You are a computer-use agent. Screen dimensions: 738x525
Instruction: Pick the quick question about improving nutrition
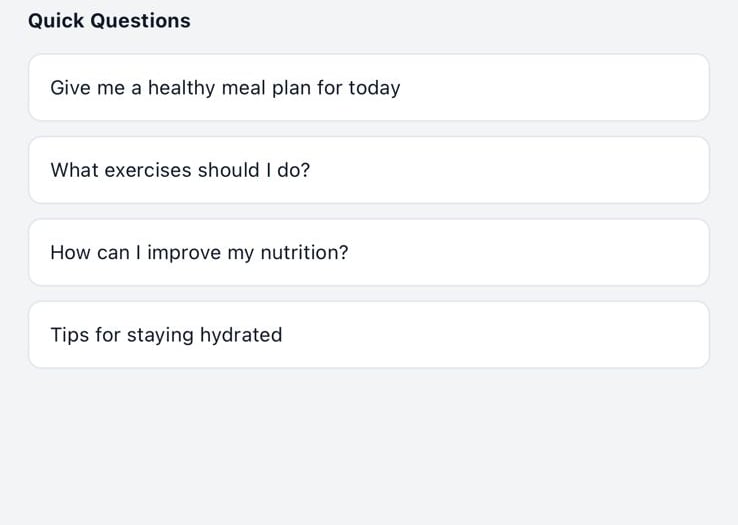(x=368, y=253)
